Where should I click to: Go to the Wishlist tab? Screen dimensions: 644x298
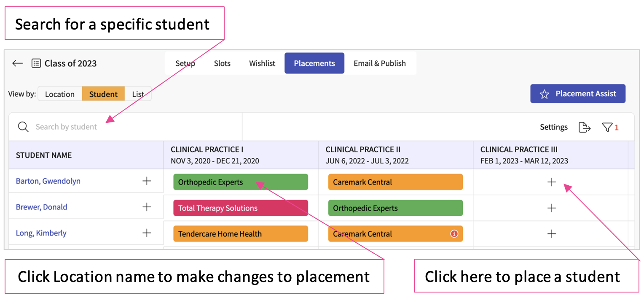click(x=262, y=63)
